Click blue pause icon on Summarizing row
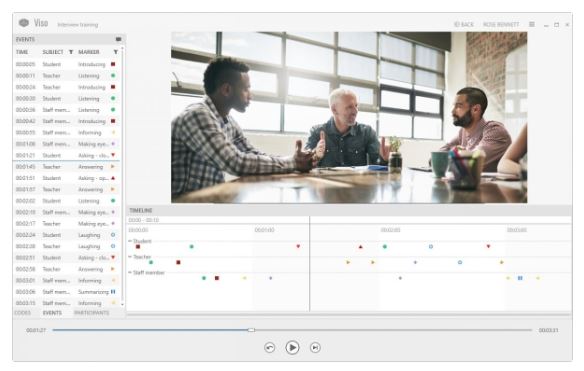The width and height of the screenshot is (584, 371). 113,292
